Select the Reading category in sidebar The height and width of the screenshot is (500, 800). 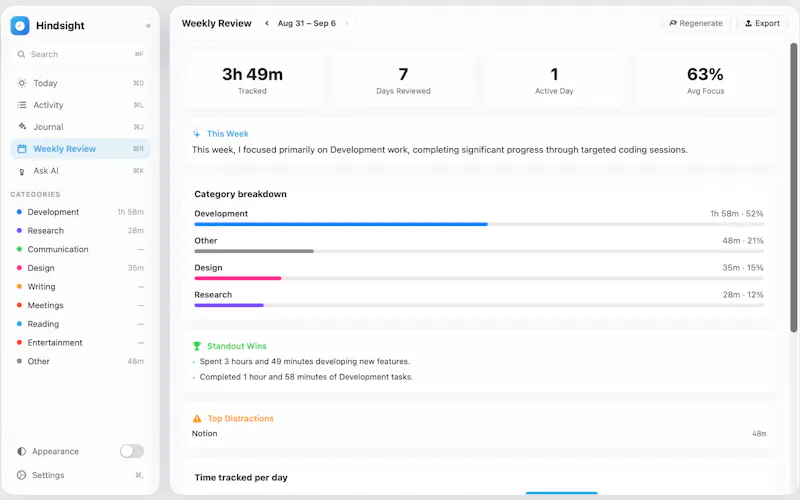click(80, 324)
